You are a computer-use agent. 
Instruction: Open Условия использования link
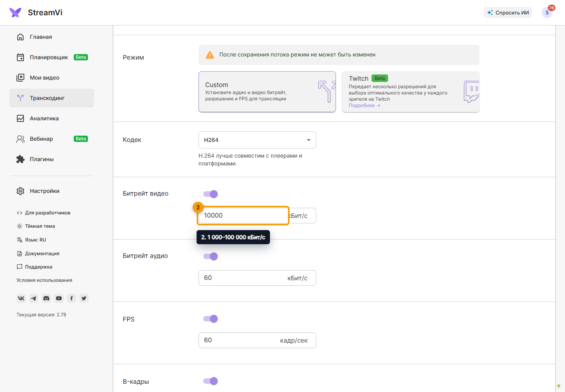pos(44,280)
